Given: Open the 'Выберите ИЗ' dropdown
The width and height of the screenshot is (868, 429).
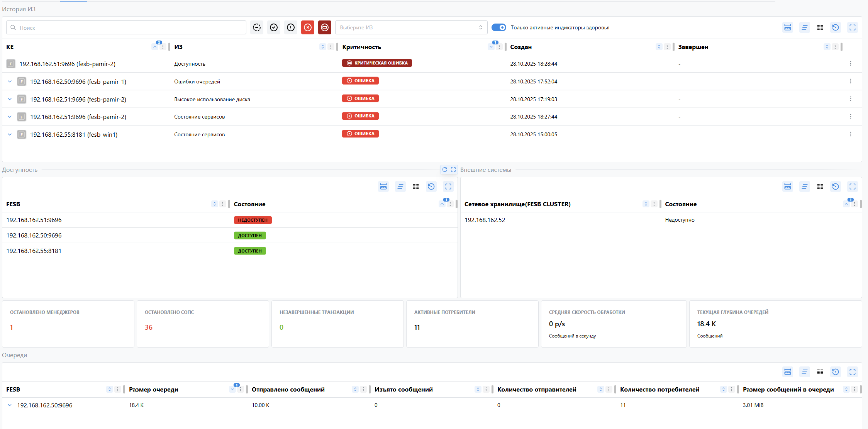Looking at the screenshot, I should click(x=411, y=27).
